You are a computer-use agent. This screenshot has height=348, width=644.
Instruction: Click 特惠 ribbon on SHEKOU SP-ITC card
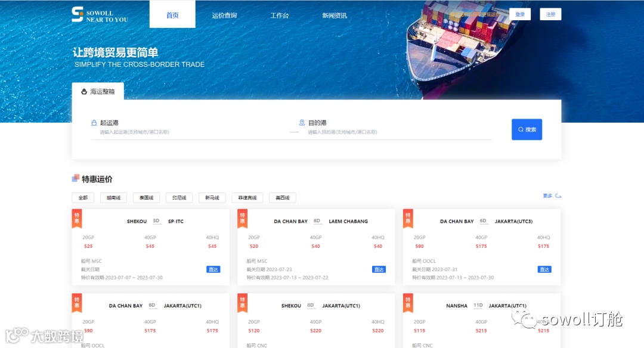point(77,218)
